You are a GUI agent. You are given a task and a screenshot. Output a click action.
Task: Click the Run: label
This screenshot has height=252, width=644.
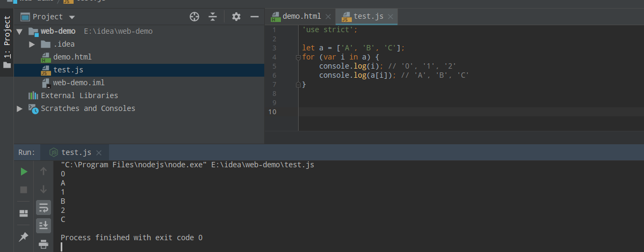27,152
